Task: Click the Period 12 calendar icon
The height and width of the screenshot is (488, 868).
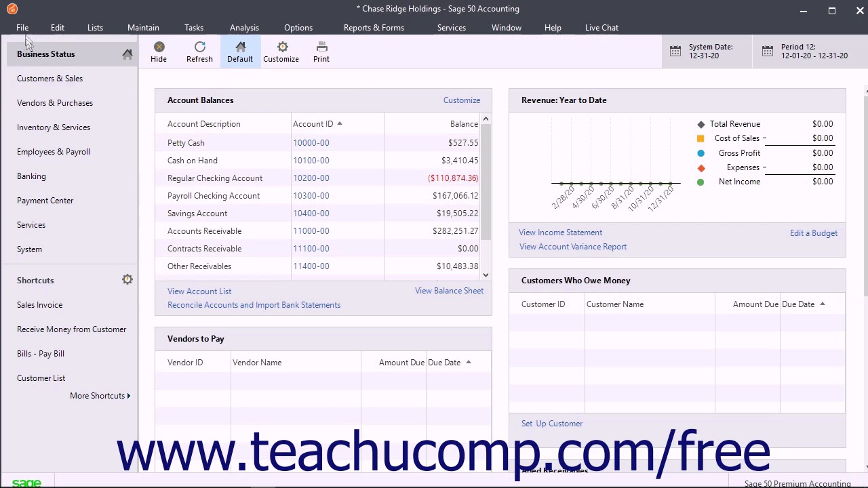Action: point(767,52)
